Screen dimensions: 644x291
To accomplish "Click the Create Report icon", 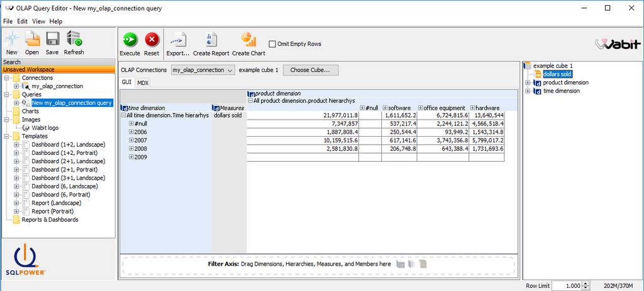I will 211,40.
